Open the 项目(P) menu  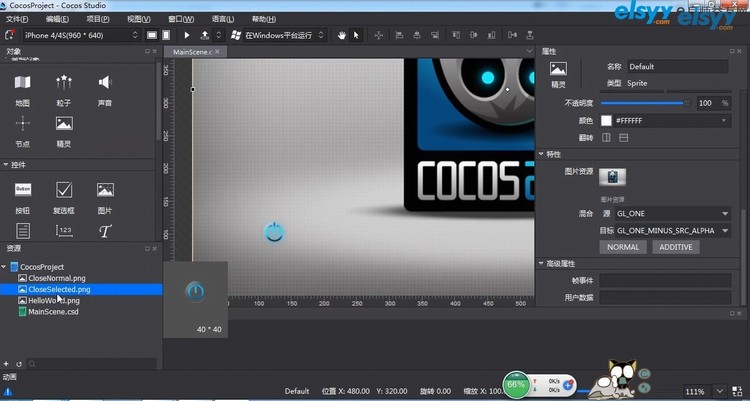[97, 19]
